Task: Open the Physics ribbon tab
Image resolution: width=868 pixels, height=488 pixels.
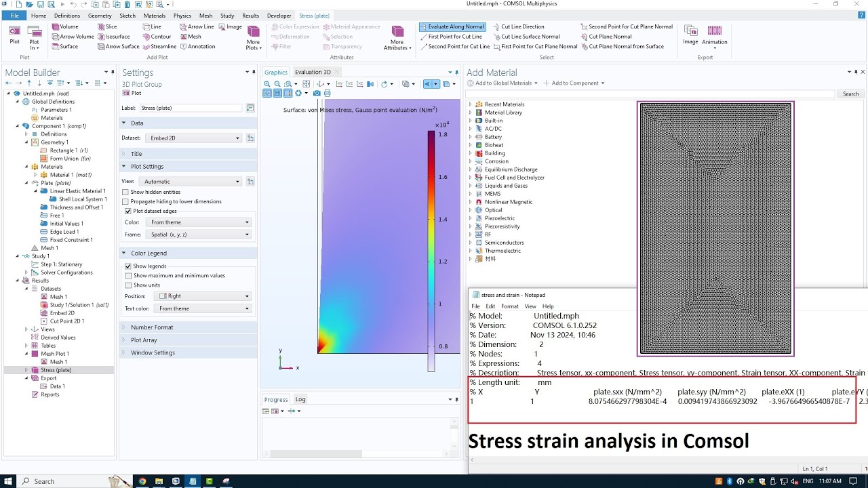Action: pyautogui.click(x=182, y=16)
